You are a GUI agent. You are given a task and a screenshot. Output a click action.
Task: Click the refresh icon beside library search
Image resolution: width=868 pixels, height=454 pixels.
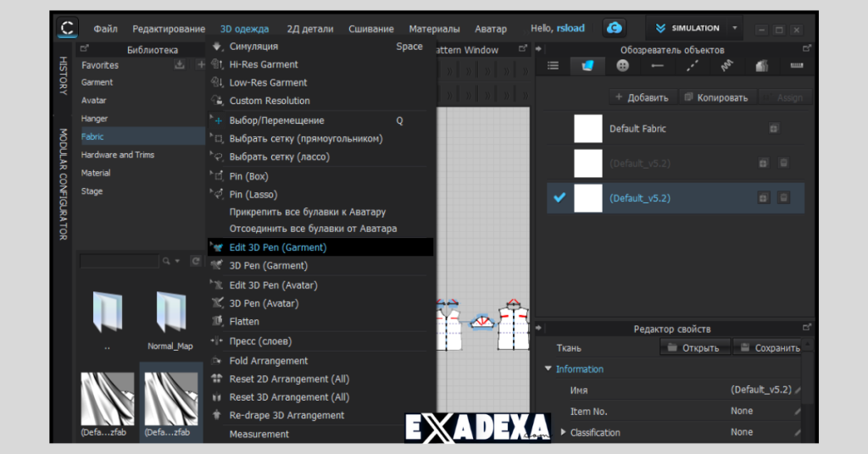click(x=195, y=262)
